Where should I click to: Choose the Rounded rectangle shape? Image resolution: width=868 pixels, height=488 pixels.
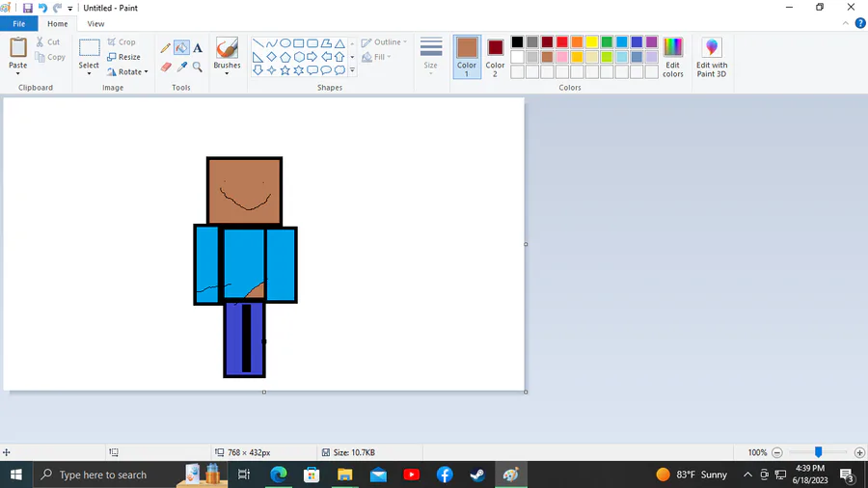click(x=312, y=43)
